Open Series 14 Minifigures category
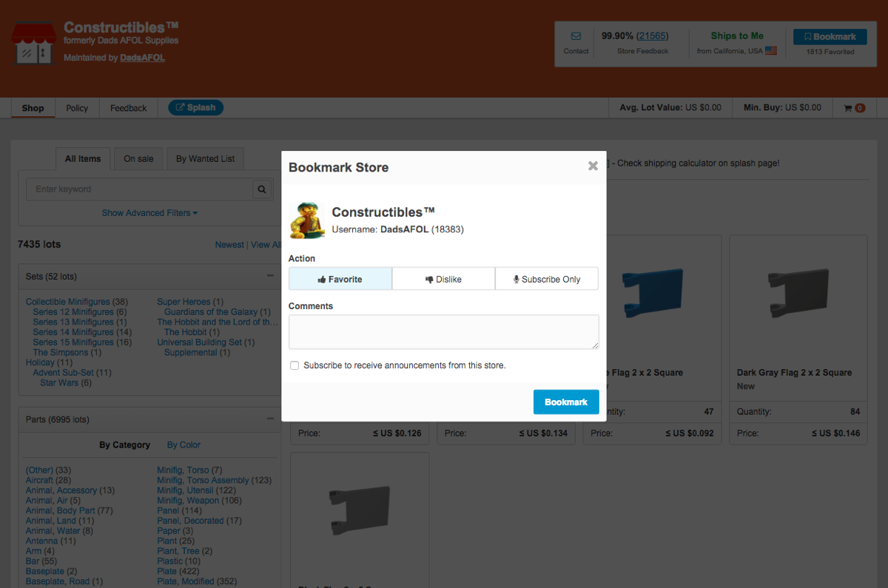The image size is (888, 588). coord(73,332)
